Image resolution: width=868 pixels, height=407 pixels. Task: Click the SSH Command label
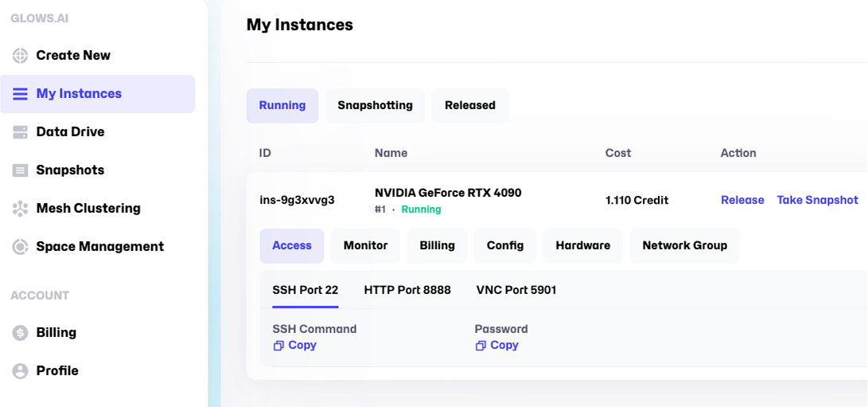(314, 330)
